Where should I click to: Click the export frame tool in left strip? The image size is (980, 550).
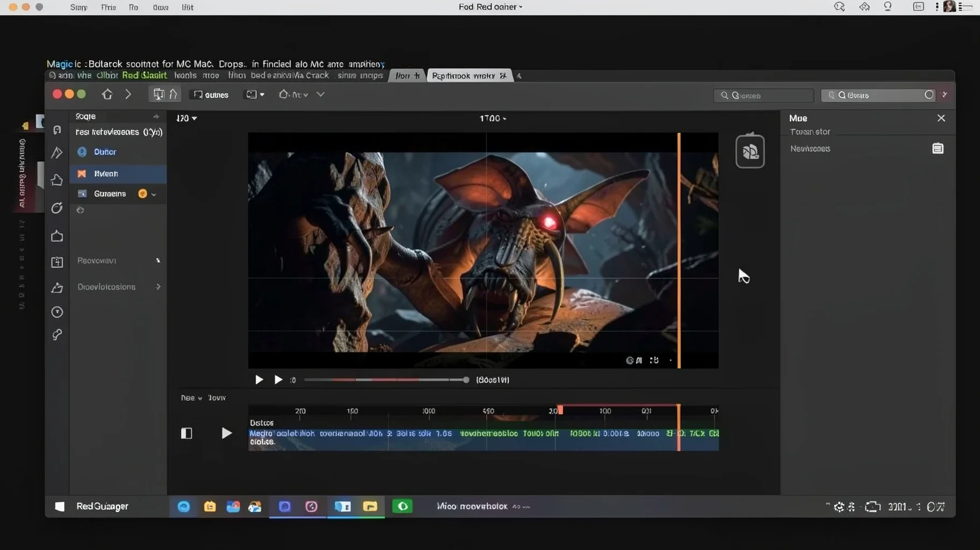[x=57, y=262]
